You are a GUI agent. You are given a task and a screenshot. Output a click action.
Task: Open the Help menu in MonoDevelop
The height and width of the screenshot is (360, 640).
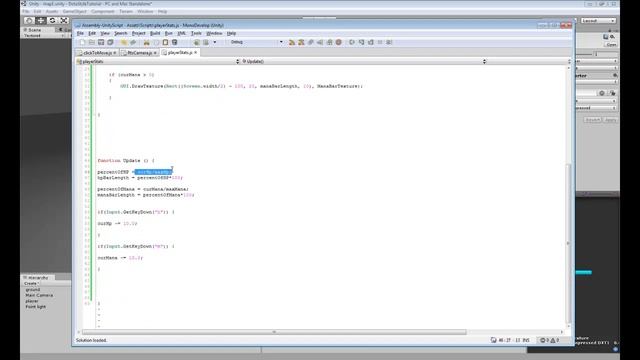click(x=231, y=33)
